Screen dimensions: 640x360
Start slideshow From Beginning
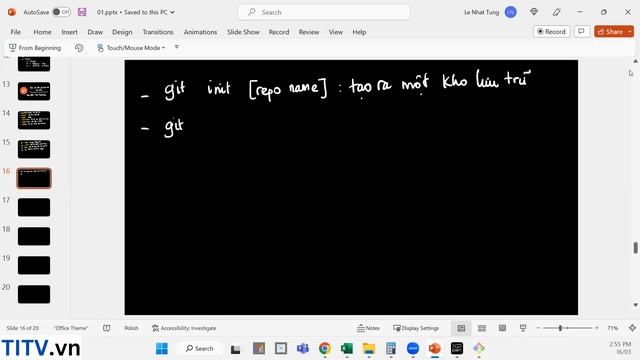point(35,48)
